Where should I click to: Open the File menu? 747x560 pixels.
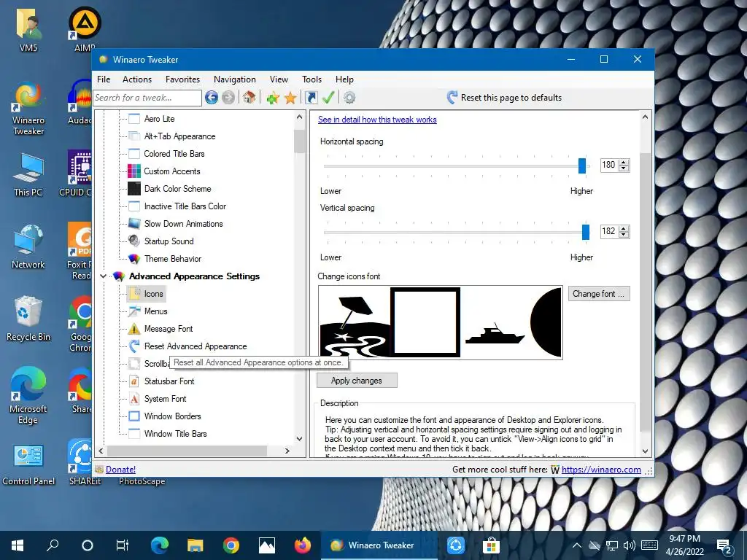[x=104, y=79]
